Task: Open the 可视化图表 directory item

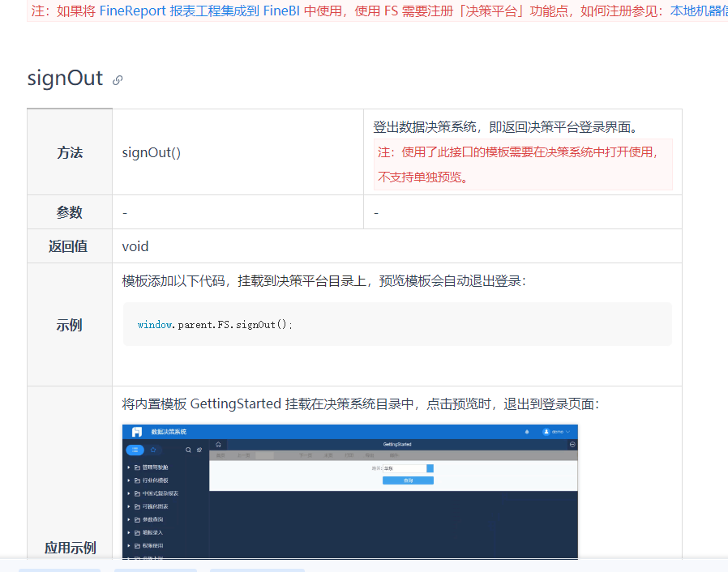Action: point(155,506)
